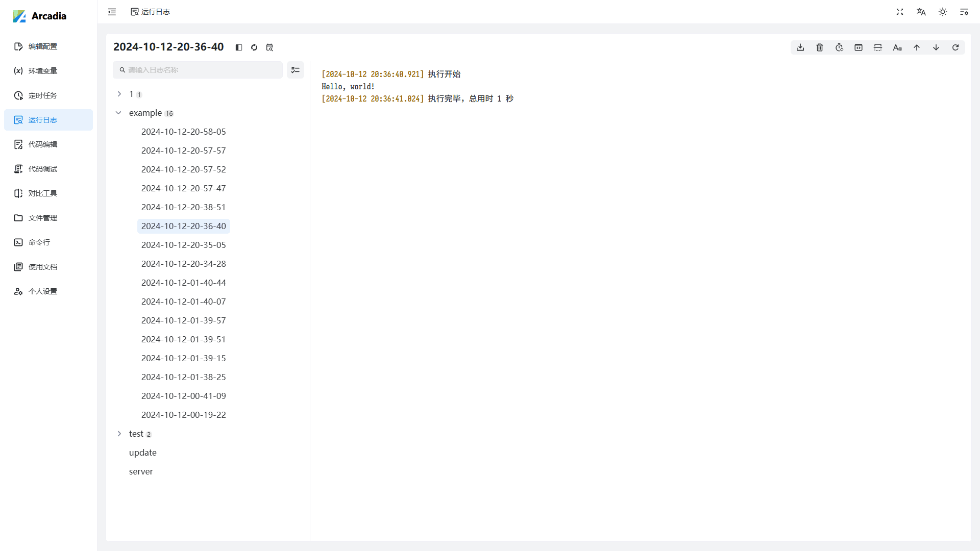Collapse the example log folder

119,113
